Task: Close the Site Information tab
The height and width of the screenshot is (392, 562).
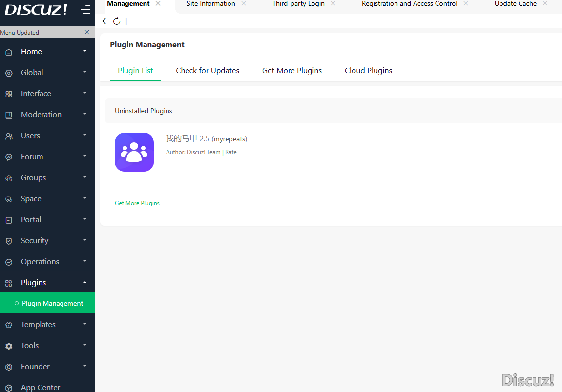Action: [244, 4]
